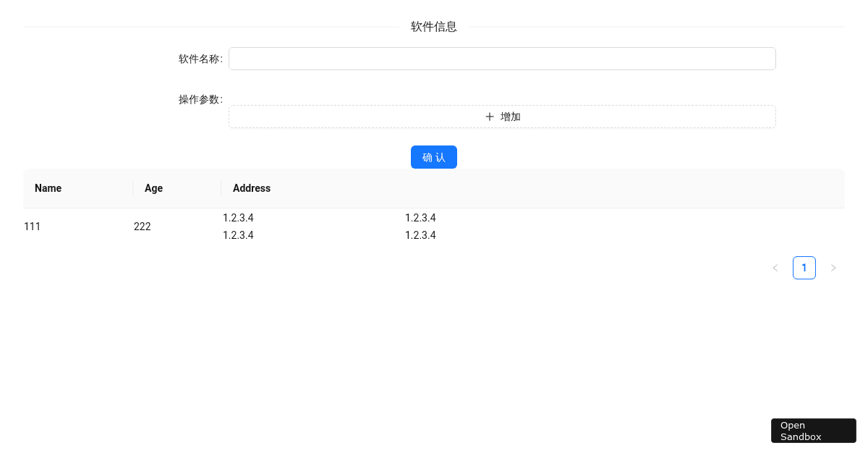This screenshot has height=456, width=868.
Task: Click the plus icon beside 增加
Action: click(490, 117)
